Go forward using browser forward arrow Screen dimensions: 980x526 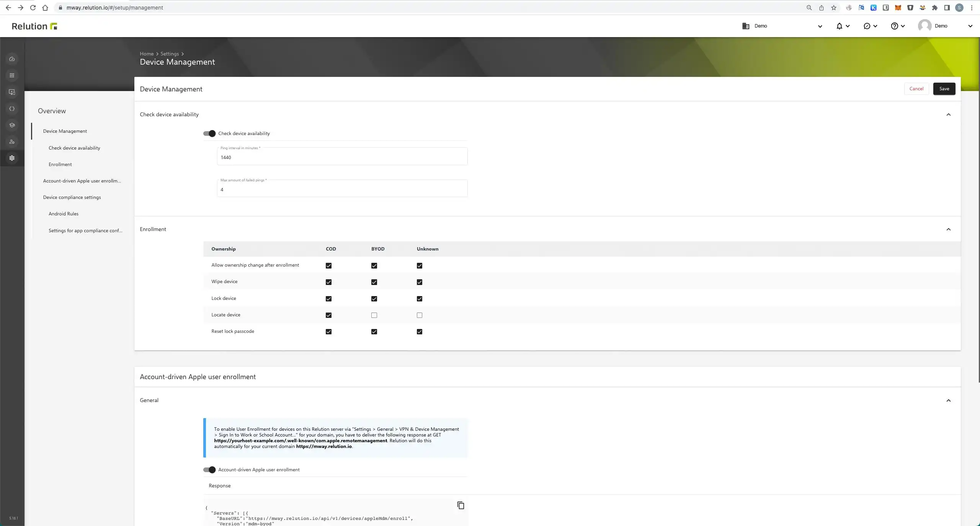click(21, 8)
